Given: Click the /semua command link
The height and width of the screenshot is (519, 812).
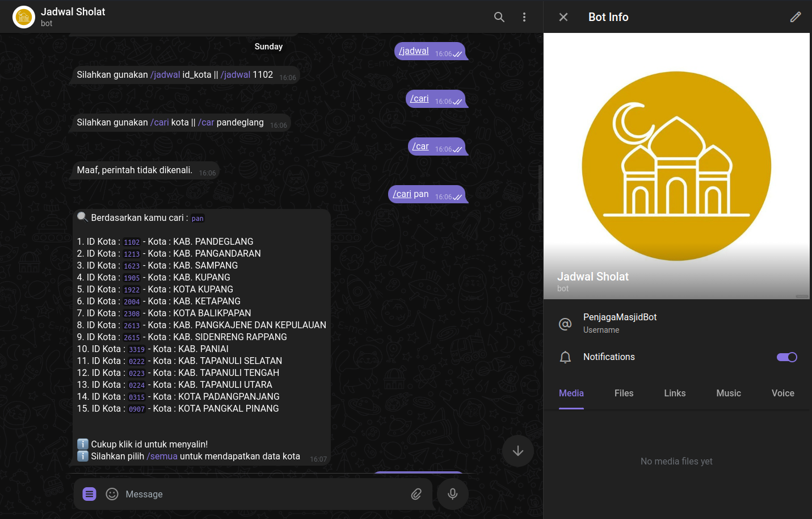Looking at the screenshot, I should pos(162,456).
